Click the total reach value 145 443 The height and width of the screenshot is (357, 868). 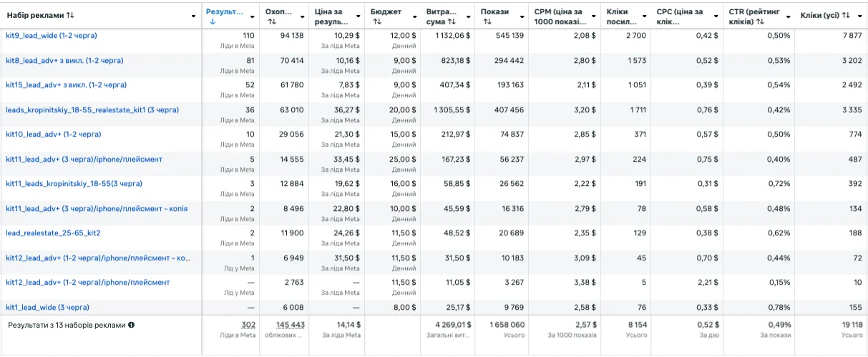tap(290, 325)
